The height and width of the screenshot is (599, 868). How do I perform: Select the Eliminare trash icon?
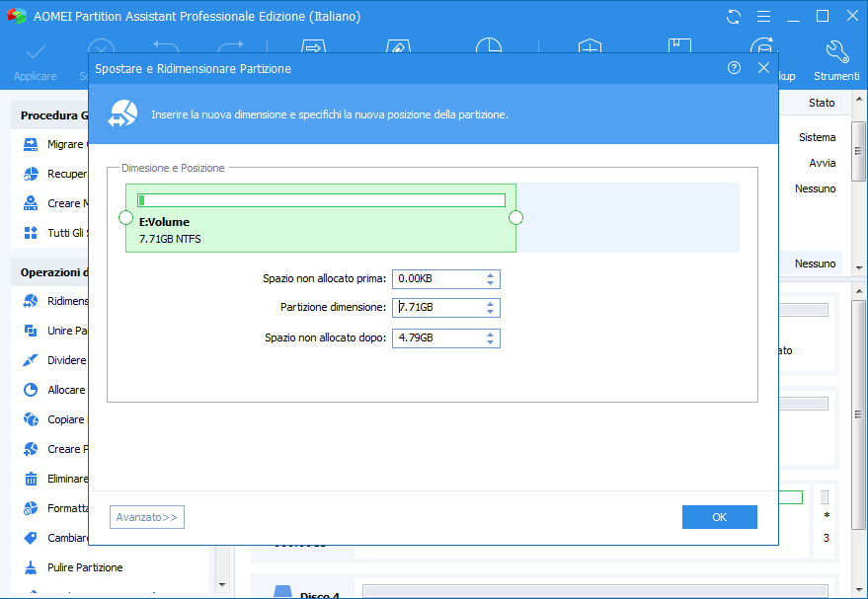[31, 479]
